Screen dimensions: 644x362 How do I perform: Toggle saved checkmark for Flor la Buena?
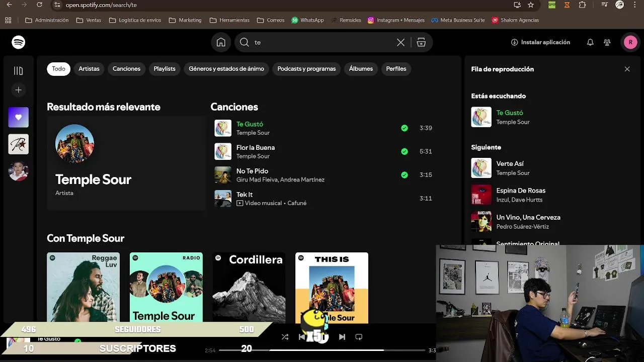point(404,151)
